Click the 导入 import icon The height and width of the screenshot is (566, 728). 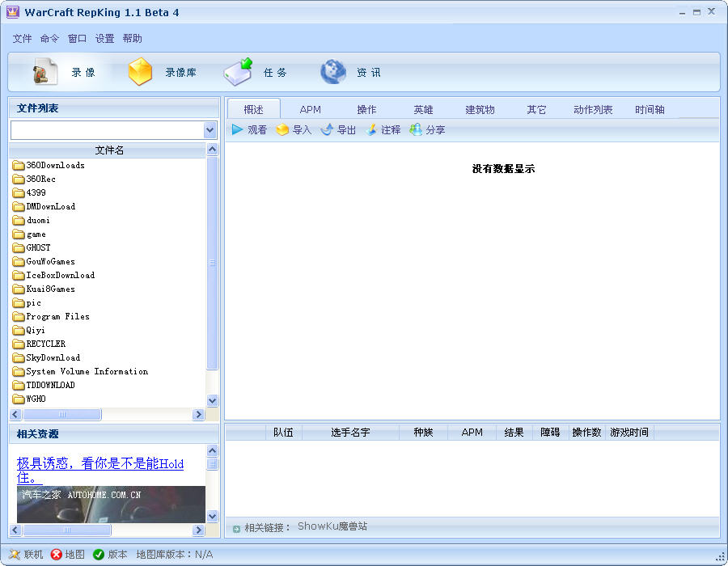[x=282, y=130]
